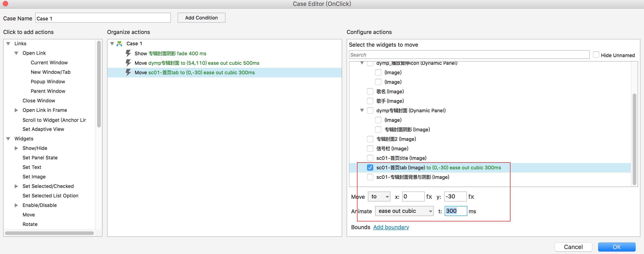Click the lightning icon on the Move sc01 row
This screenshot has width=644, height=254.
[128, 72]
